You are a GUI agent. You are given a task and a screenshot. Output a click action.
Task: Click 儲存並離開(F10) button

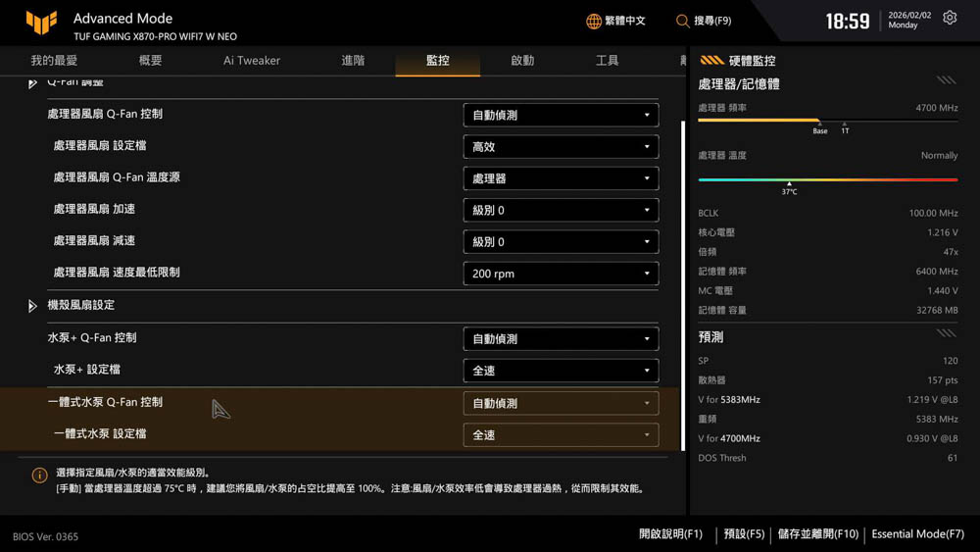(x=817, y=534)
